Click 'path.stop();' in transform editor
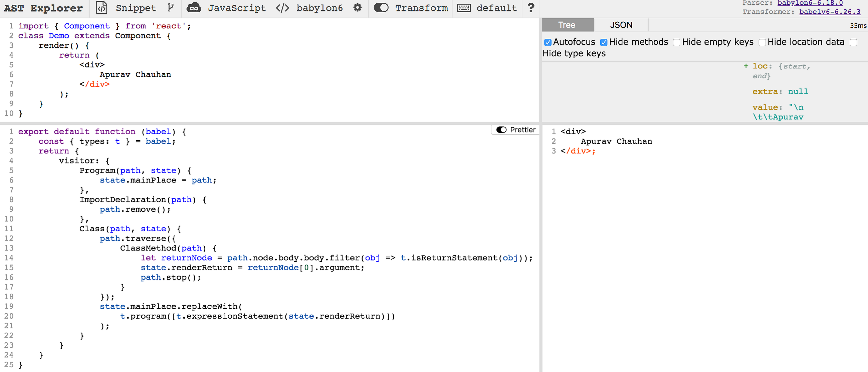Viewport: 868px width, 372px height. (171, 277)
